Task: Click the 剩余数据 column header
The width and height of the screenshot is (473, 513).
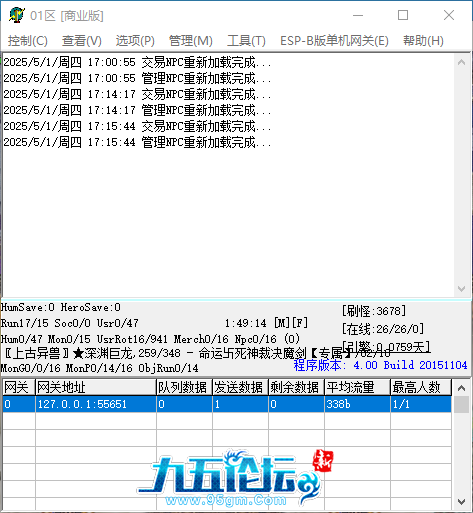Action: point(296,388)
